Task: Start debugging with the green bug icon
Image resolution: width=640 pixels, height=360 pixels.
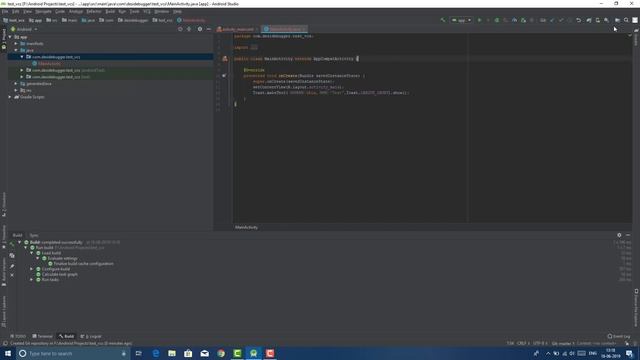Action: pyautogui.click(x=497, y=20)
